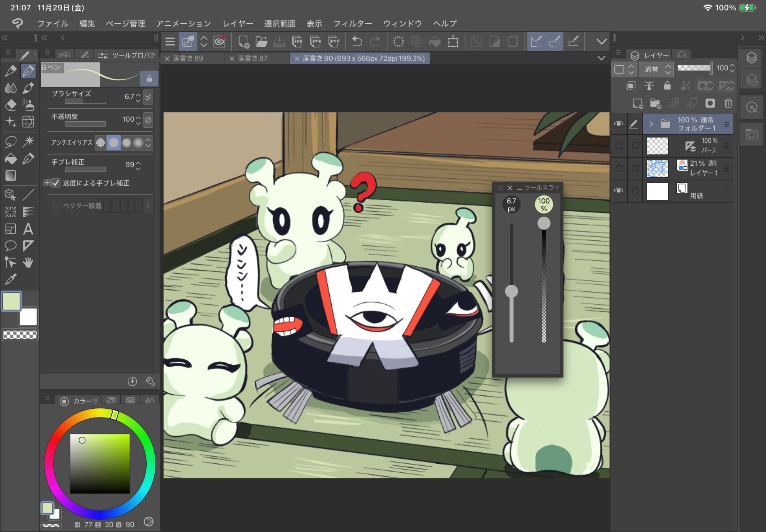Open the フィルター menu
The height and width of the screenshot is (532, 766).
[x=352, y=24]
